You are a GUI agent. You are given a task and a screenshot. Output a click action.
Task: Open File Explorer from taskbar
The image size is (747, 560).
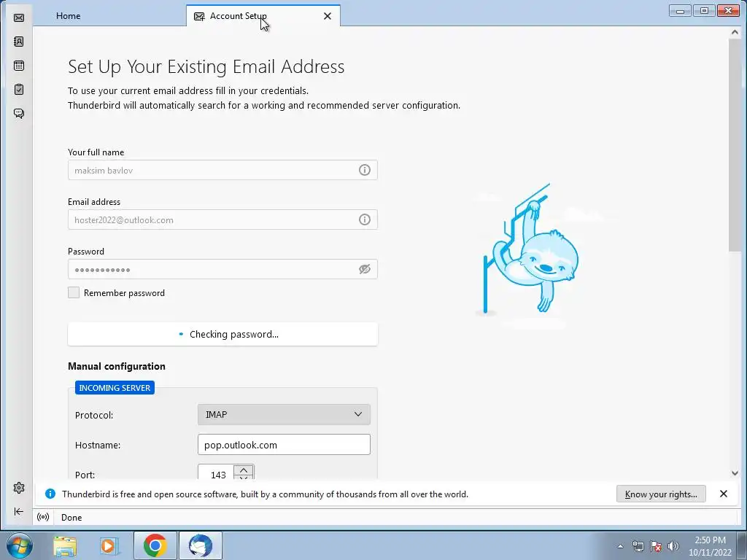pos(65,545)
